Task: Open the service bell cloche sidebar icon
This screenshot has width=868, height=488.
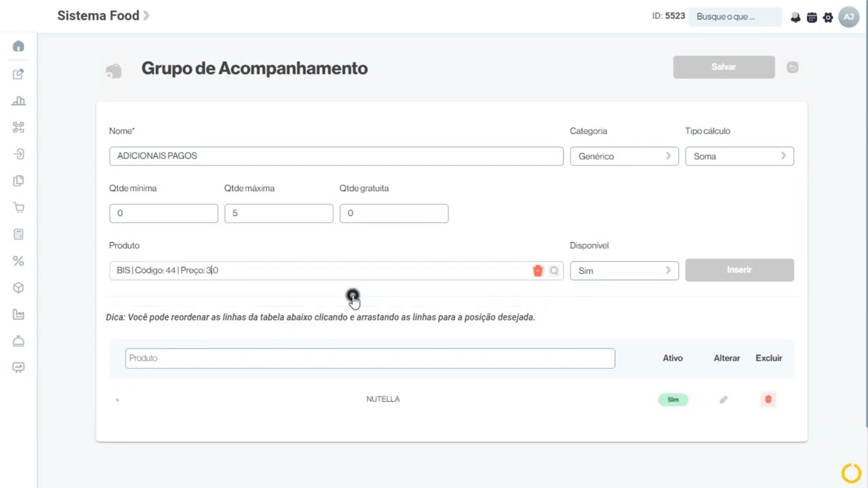Action: (x=18, y=341)
